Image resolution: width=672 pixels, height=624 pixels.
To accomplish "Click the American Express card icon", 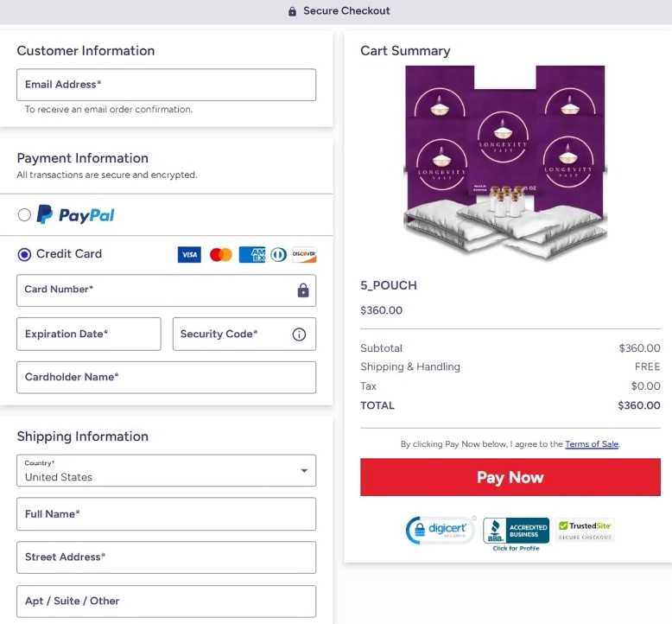I will pos(251,255).
